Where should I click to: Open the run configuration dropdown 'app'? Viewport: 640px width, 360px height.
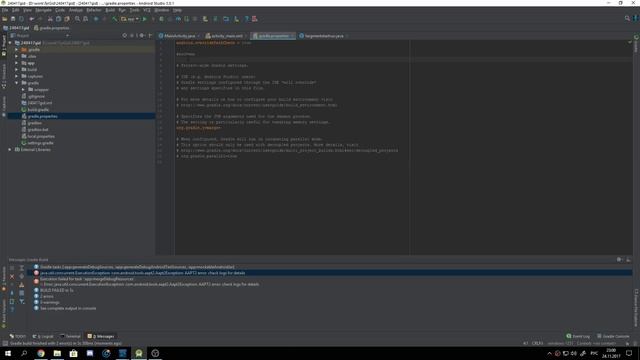pyautogui.click(x=130, y=19)
